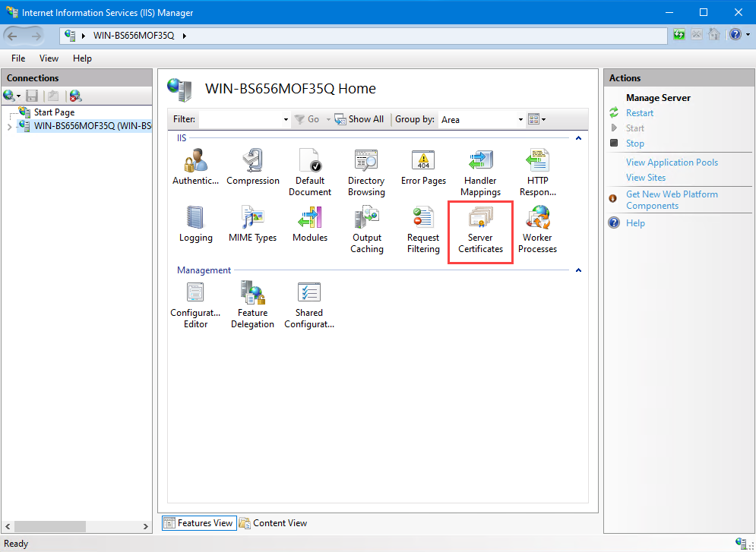The width and height of the screenshot is (756, 552).
Task: Click the Stop icon in address toolbar
Action: 697,35
